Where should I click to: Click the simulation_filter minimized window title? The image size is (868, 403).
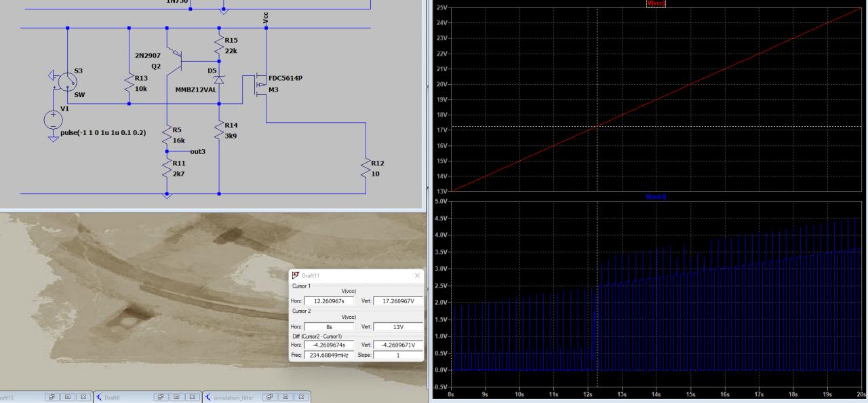click(x=233, y=398)
